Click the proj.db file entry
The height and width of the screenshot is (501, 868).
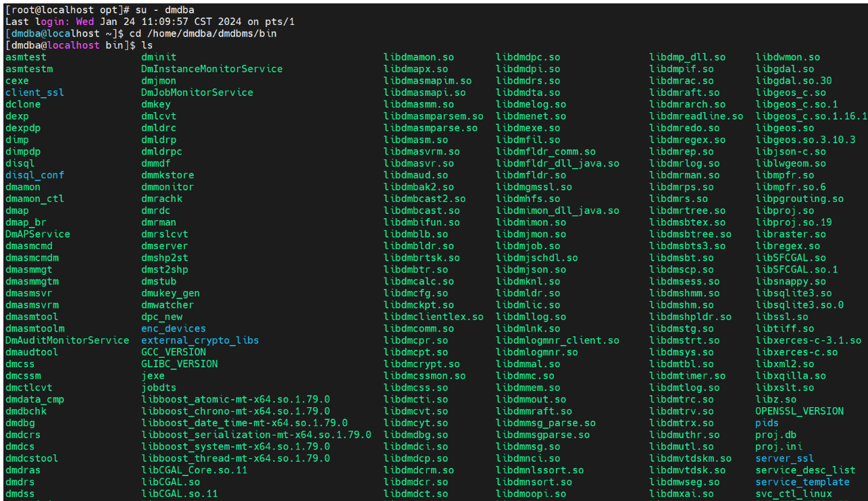point(775,435)
